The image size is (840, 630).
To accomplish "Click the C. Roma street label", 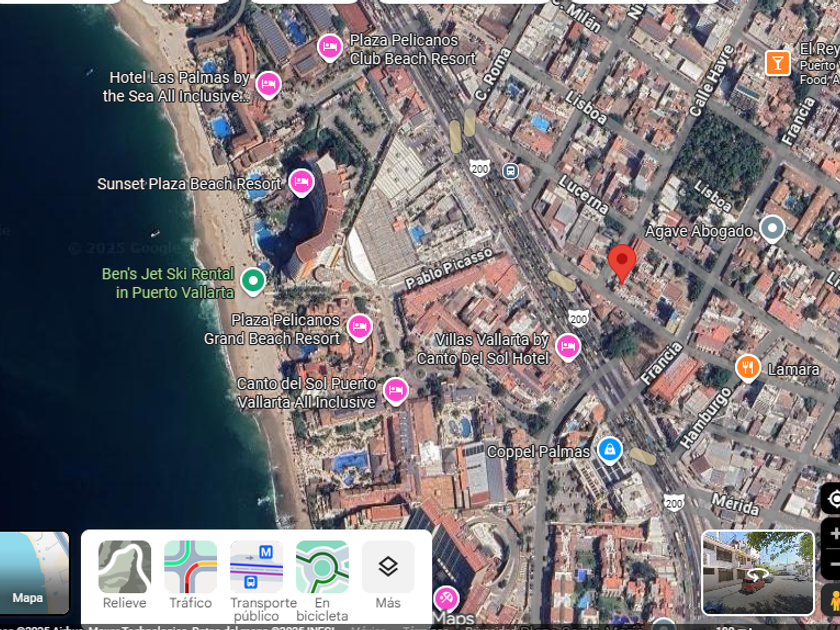I will tap(493, 74).
